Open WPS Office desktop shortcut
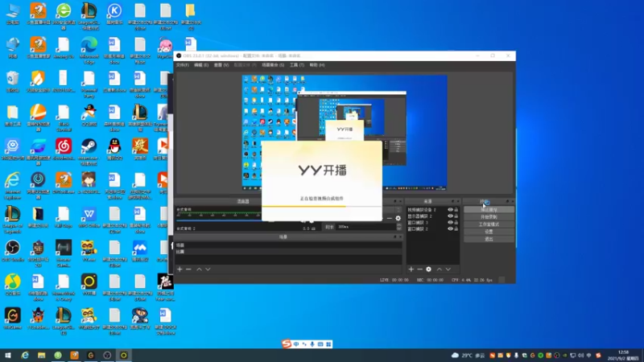 [89, 217]
